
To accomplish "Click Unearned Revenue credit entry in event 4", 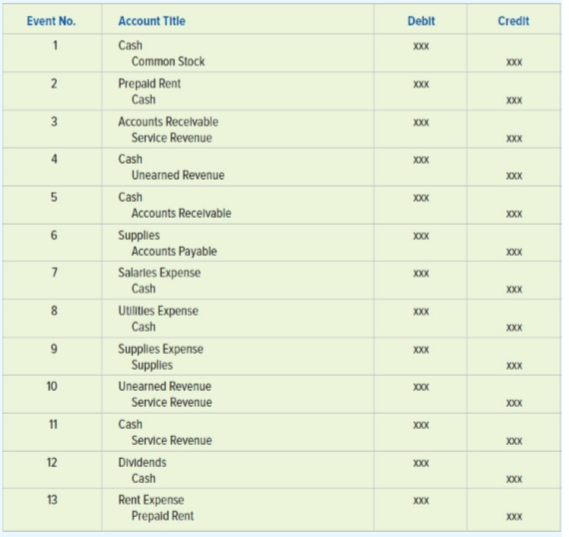I will point(178,175).
